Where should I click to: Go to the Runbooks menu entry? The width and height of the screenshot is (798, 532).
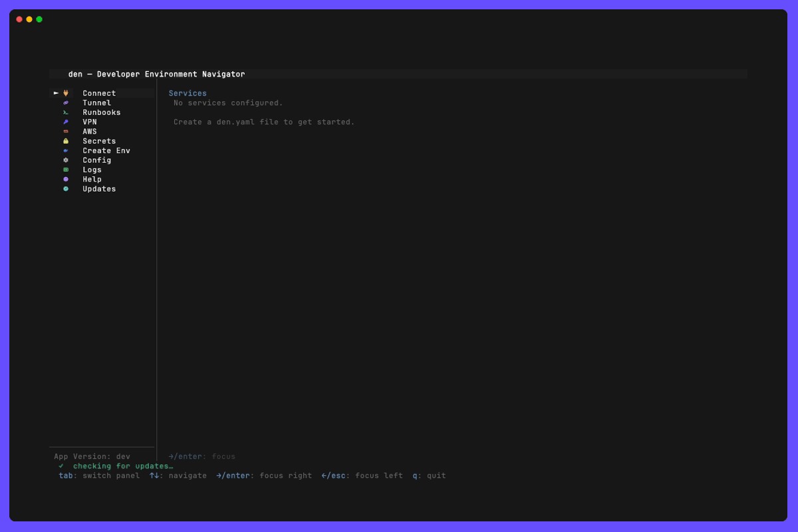102,112
